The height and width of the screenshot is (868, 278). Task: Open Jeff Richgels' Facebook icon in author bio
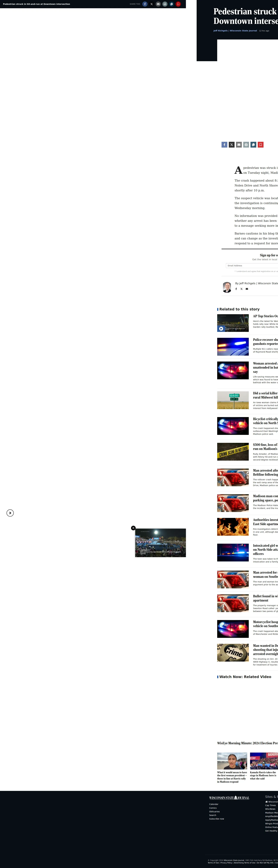coord(236,289)
